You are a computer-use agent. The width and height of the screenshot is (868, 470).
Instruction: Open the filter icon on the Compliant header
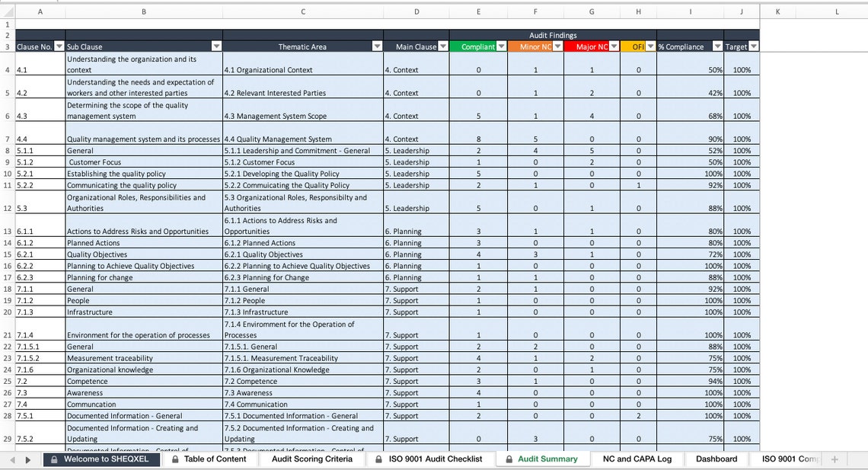pos(503,46)
